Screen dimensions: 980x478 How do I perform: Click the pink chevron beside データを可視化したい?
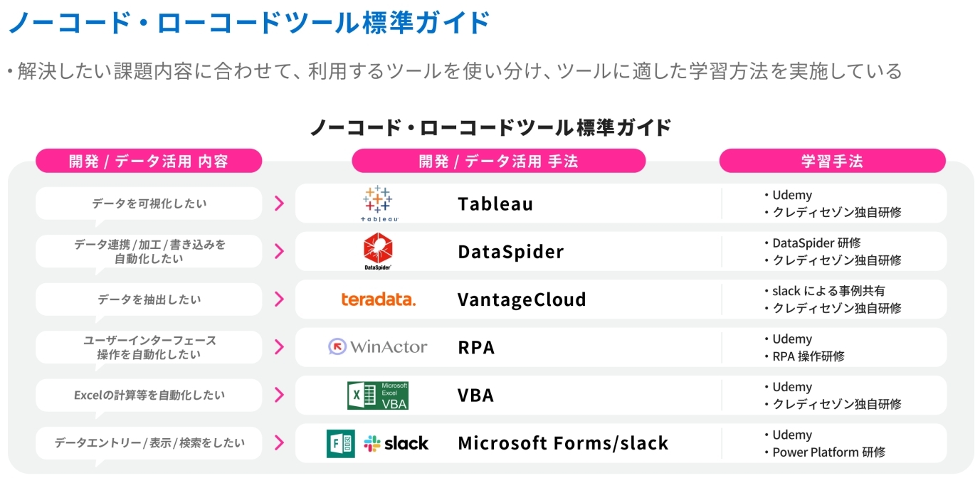pos(279,203)
